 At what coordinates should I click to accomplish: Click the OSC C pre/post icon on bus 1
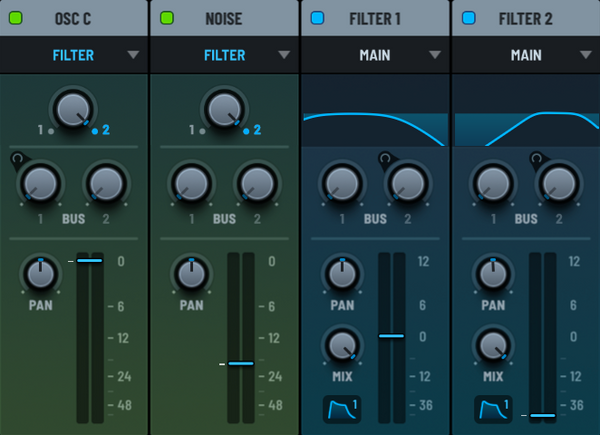17,157
